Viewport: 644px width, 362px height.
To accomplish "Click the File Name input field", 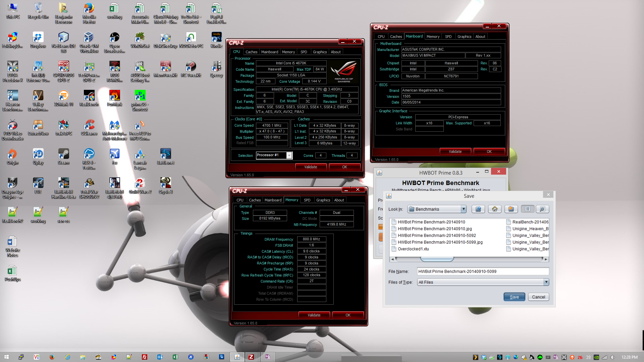I will pos(483,271).
